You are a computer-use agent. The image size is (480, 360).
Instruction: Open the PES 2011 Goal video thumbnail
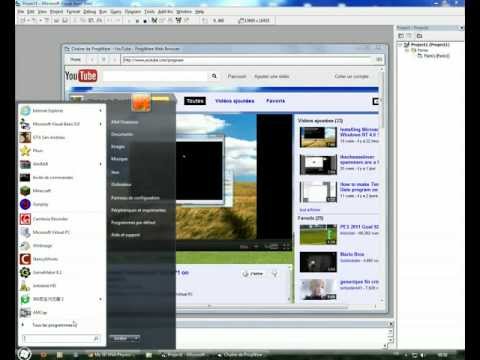tap(318, 234)
